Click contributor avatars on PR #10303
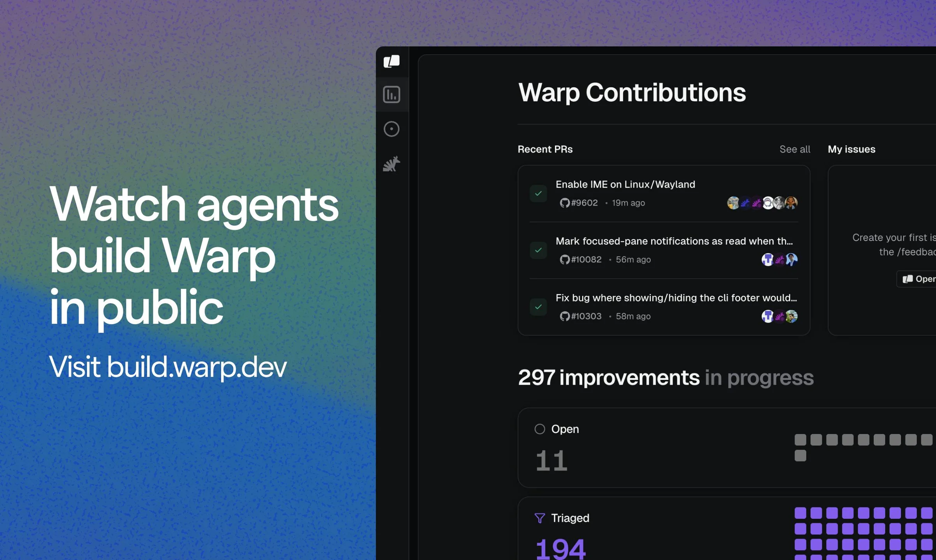The image size is (936, 560). 780,316
